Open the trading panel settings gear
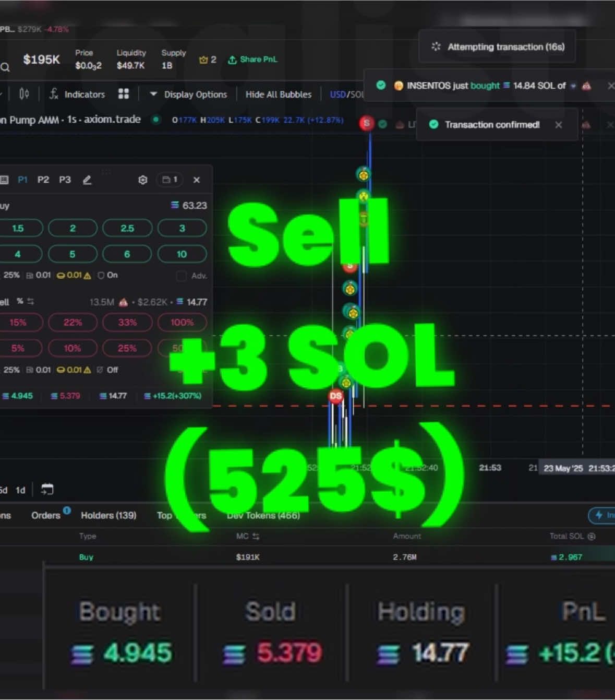This screenshot has width=615, height=700. (x=143, y=180)
